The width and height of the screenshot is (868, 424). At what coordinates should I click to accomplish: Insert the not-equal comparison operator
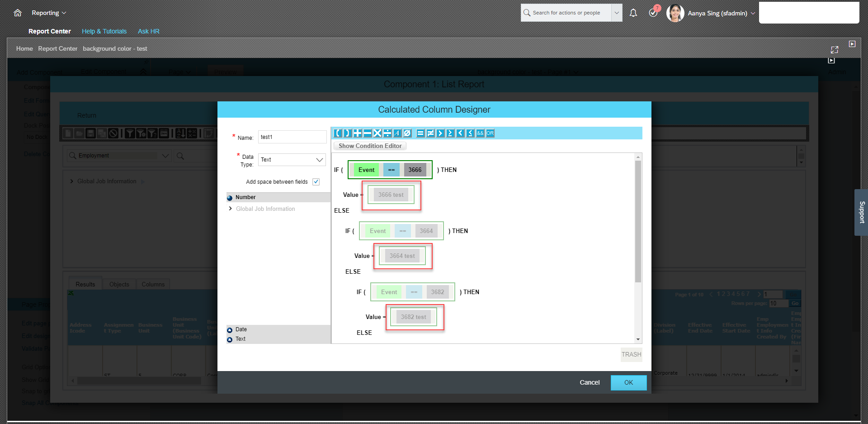point(430,133)
